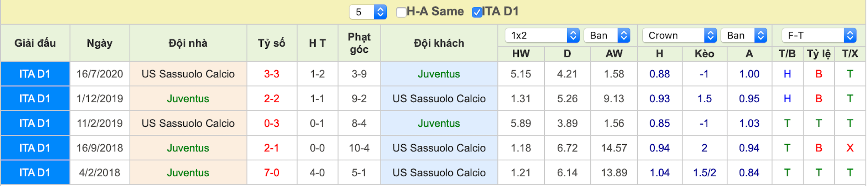Screen dimensions: 868x186
Task: Select the ITA D1 league cell for 4/2/2018
Action: coord(35,172)
